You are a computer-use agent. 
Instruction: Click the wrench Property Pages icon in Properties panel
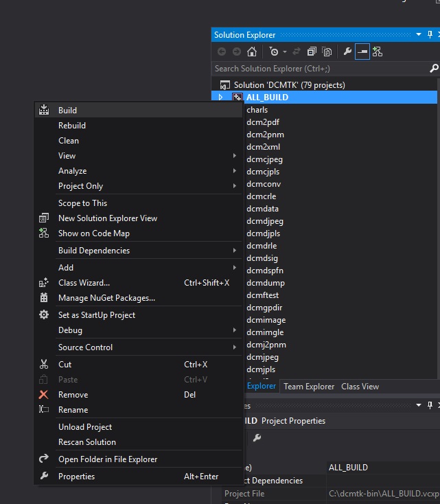(x=257, y=438)
